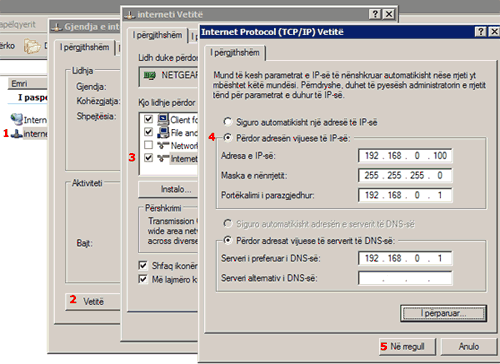Select the Internet Protocol item icon
The height and width of the screenshot is (364, 500).
(163, 158)
